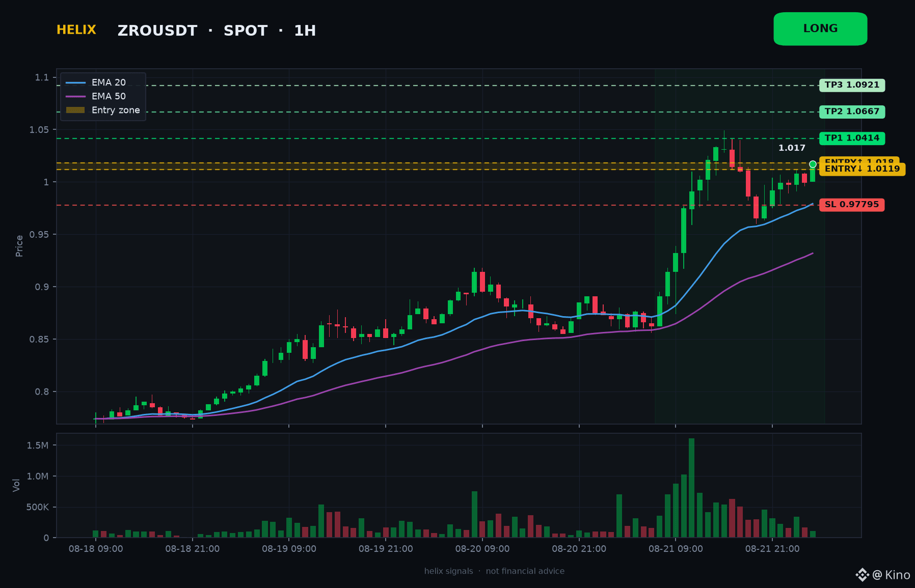Click the HELIX brand logo text

[76, 30]
